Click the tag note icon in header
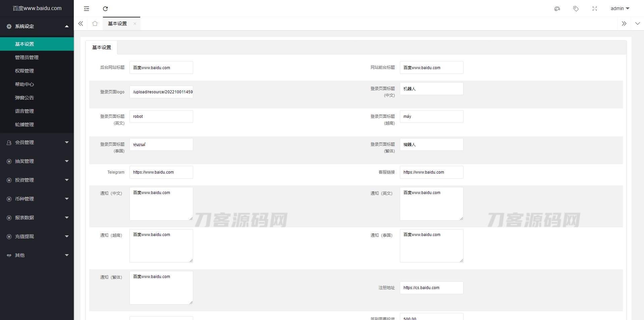The height and width of the screenshot is (320, 644). [x=576, y=9]
